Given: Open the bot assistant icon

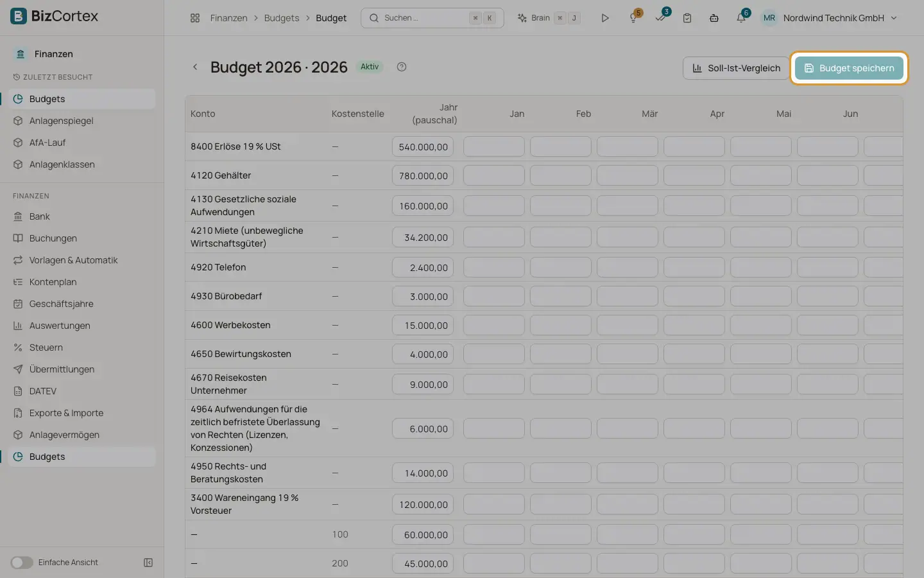Looking at the screenshot, I should coord(714,18).
